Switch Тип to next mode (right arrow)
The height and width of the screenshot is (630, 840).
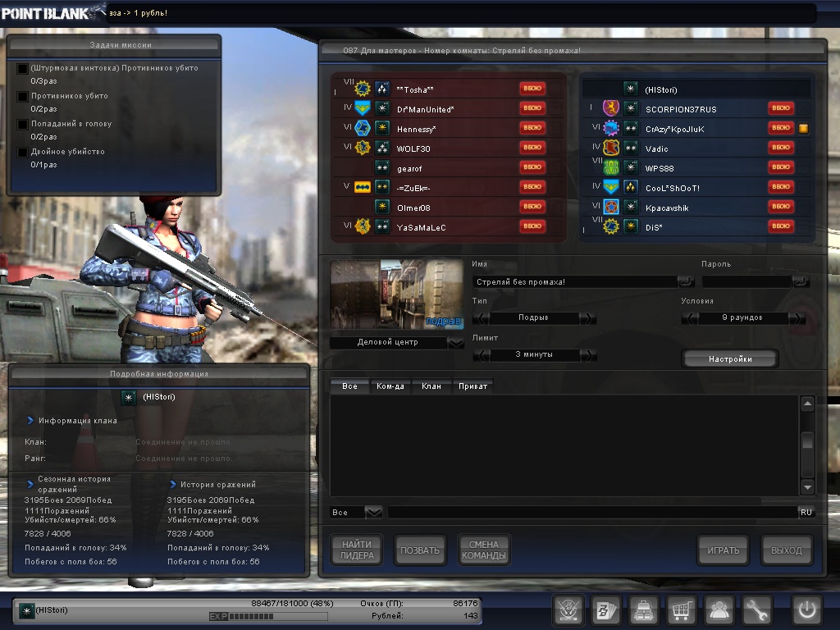coord(588,318)
